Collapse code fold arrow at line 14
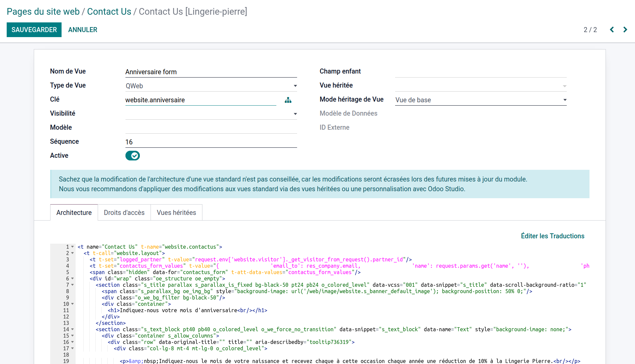 coord(73,330)
